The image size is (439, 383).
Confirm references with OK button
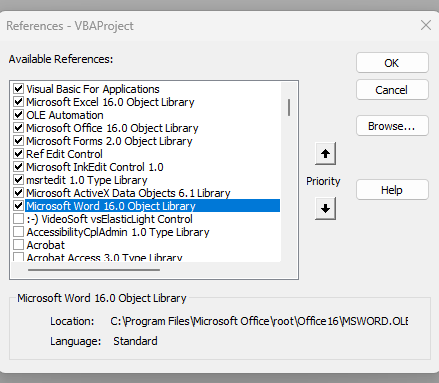[392, 63]
